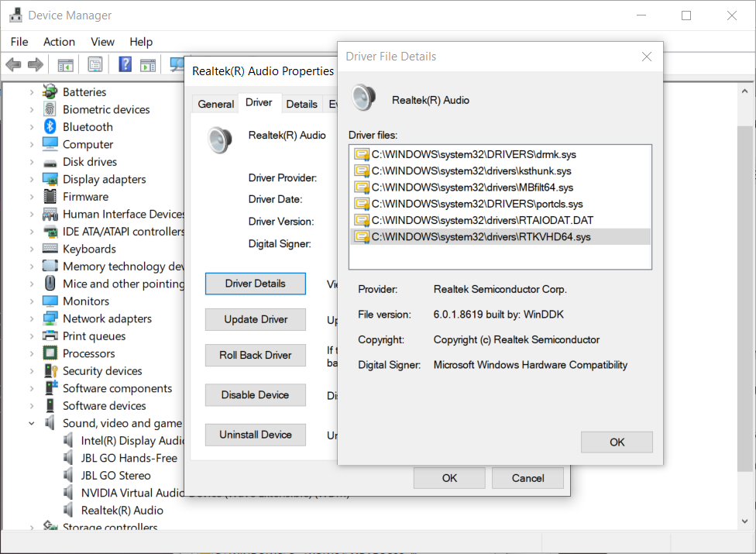Click the Display adapters category icon
The height and width of the screenshot is (554, 756).
[50, 179]
